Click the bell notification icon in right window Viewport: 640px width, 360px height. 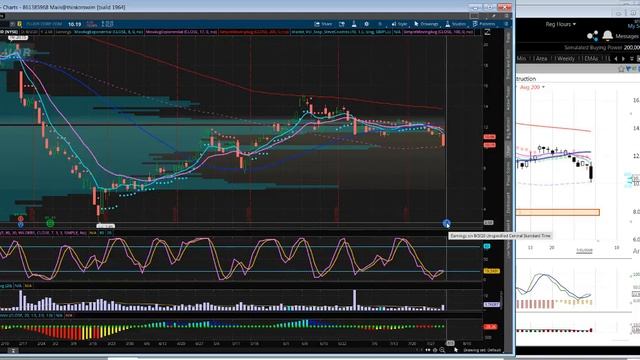(x=608, y=36)
